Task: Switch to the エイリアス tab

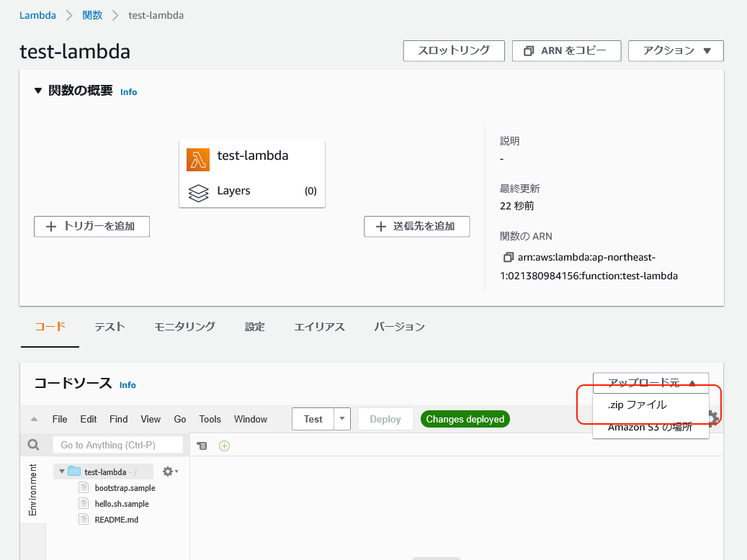Action: pos(319,327)
